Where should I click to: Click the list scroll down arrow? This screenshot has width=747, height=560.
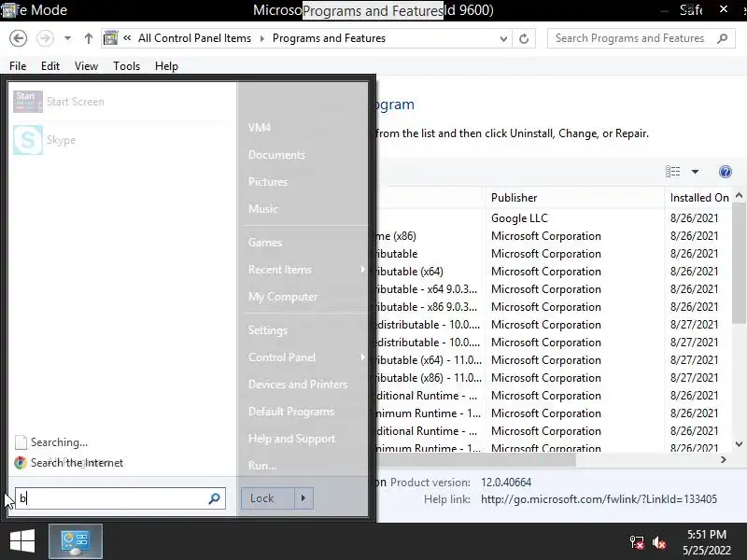tap(739, 444)
